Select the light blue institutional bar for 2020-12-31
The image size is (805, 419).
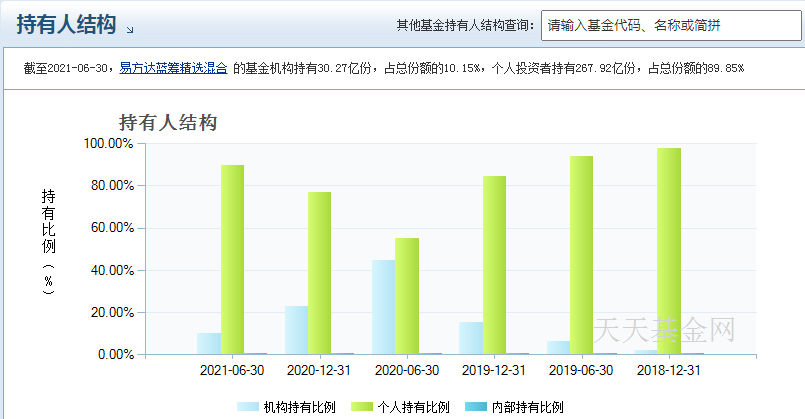[296, 330]
